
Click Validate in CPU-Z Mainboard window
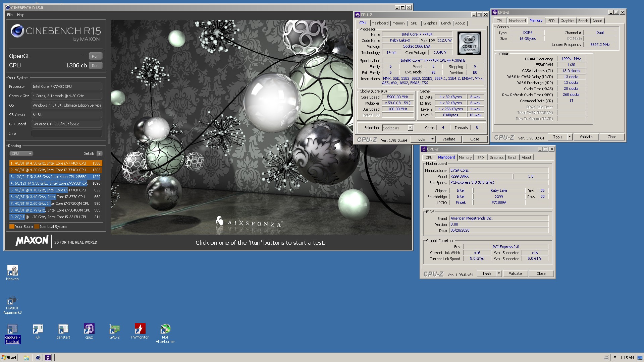pyautogui.click(x=515, y=274)
